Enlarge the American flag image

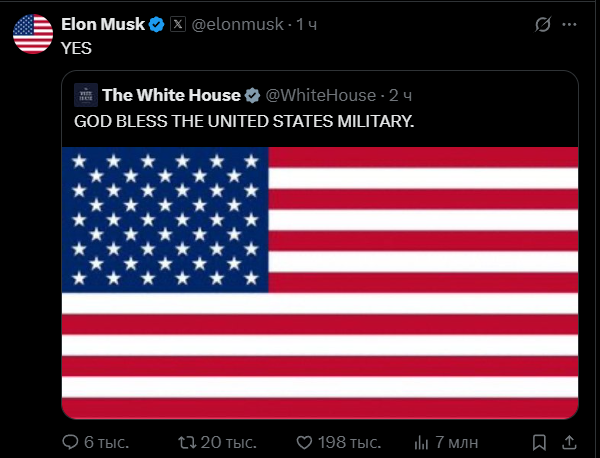(320, 283)
